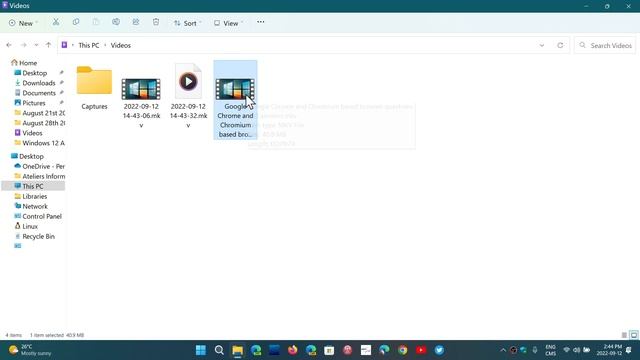Open the New item dropdown
Image resolution: width=640 pixels, height=360 pixels.
point(23,23)
